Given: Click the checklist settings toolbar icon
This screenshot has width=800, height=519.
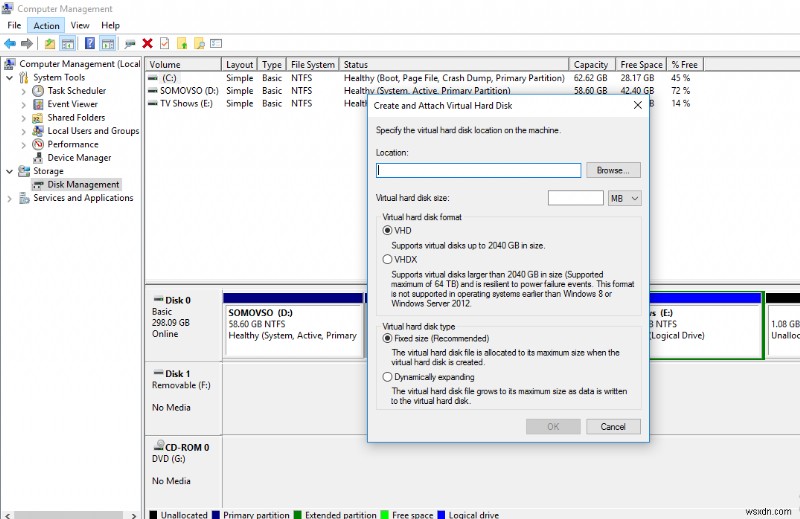Looking at the screenshot, I should click(216, 44).
